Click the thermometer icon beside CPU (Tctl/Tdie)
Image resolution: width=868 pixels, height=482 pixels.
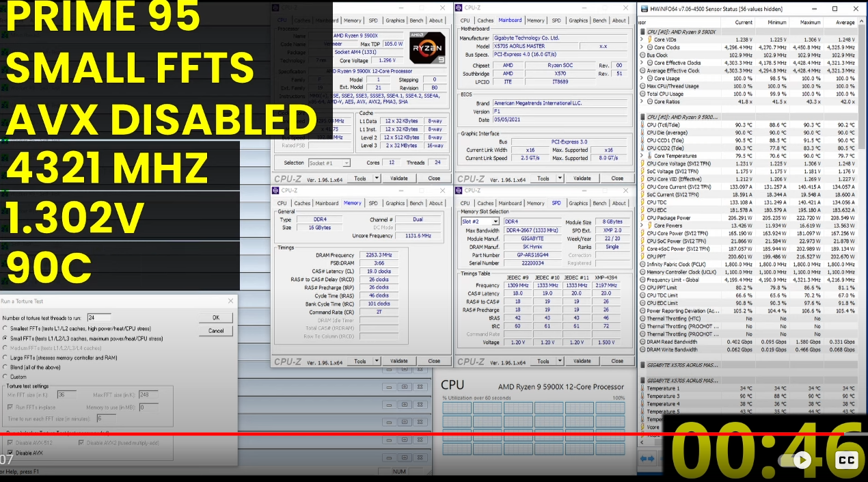[643, 125]
